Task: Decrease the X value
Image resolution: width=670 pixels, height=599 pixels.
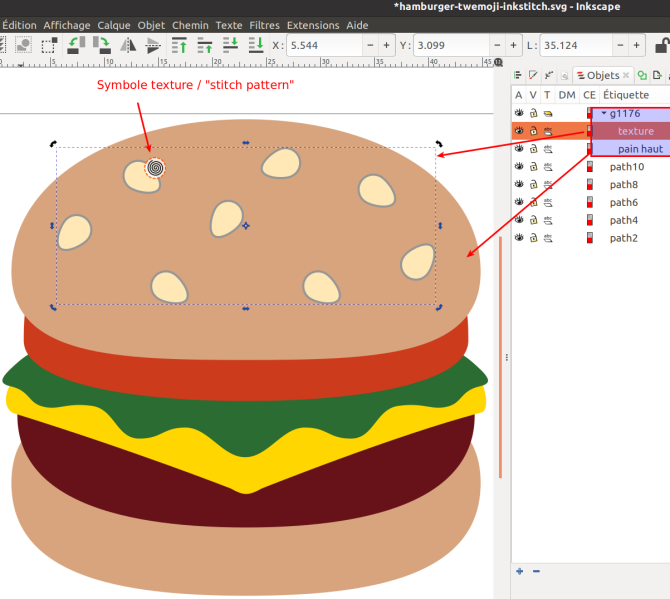Action: tap(370, 45)
